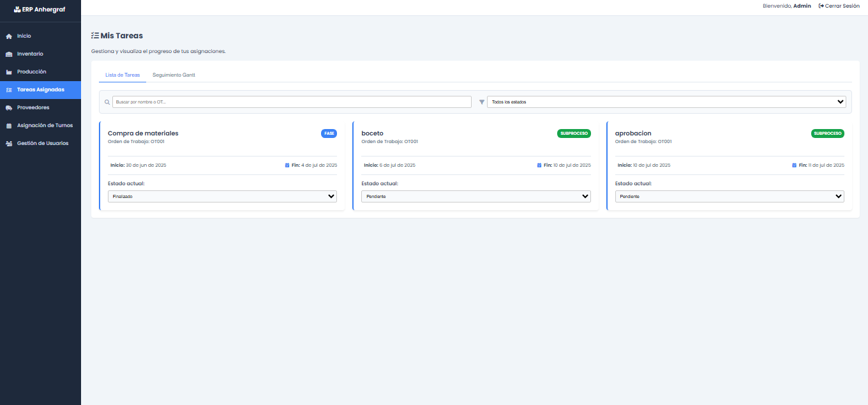Screen dimensions: 868x405
Task: Expand the boceto task status dropdown
Action: [x=475, y=197]
